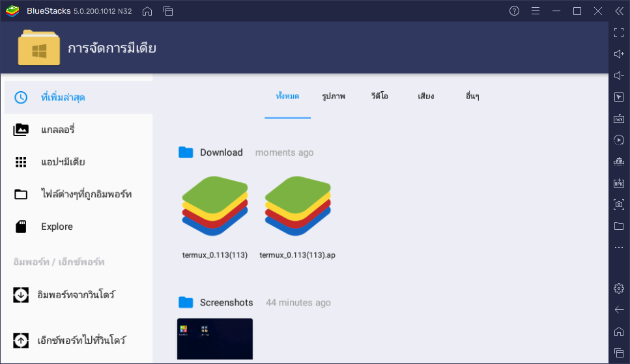Image resolution: width=630 pixels, height=364 pixels.
Task: Click the Android home icon in sidebar
Action: coord(619,331)
